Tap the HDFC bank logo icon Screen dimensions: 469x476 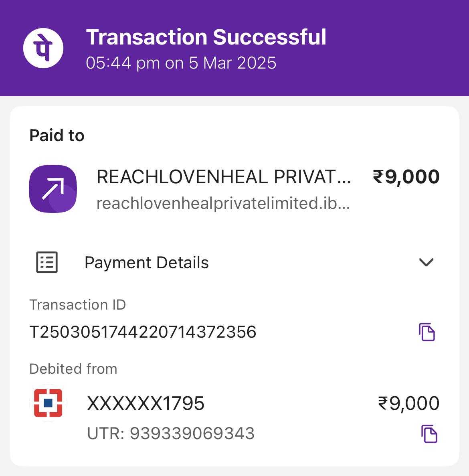pyautogui.click(x=48, y=403)
